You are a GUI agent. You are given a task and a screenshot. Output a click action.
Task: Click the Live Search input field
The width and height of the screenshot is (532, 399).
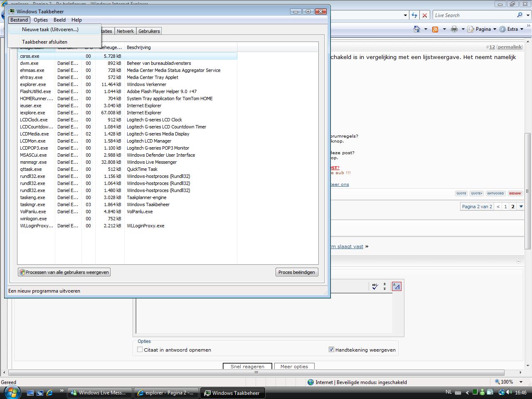(x=474, y=15)
